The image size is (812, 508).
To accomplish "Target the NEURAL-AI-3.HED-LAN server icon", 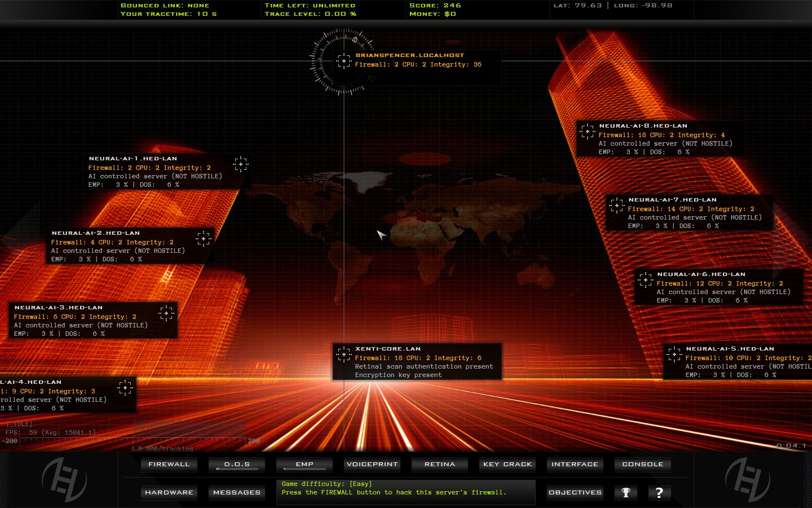I will click(x=167, y=313).
